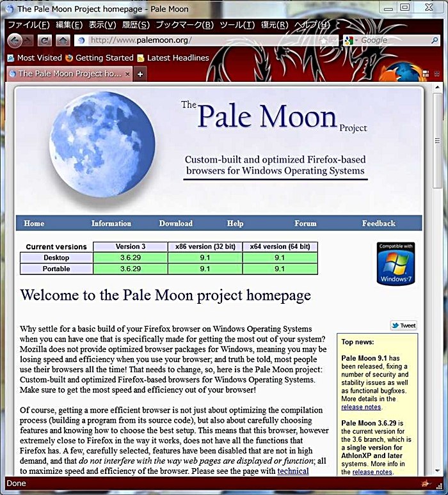Image resolution: width=448 pixels, height=495 pixels.
Task: Click the Top news: heading
Action: point(357,342)
